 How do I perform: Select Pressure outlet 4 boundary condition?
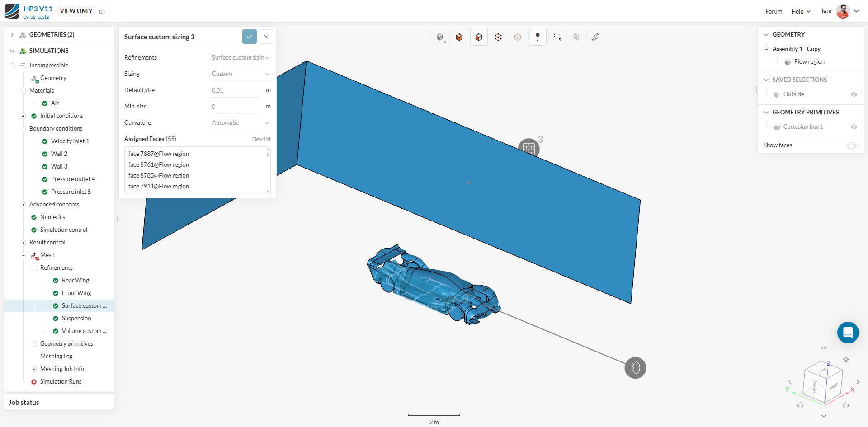(x=73, y=179)
